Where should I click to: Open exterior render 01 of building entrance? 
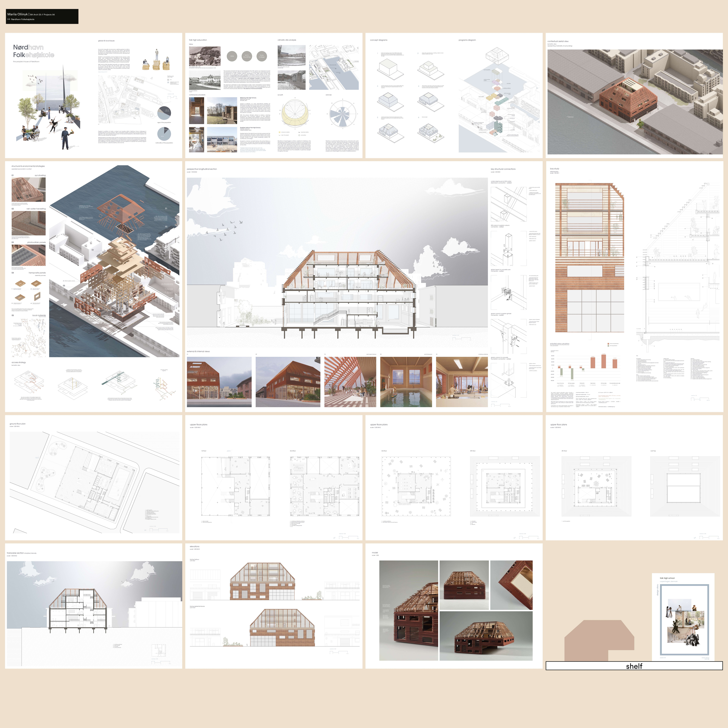point(219,382)
